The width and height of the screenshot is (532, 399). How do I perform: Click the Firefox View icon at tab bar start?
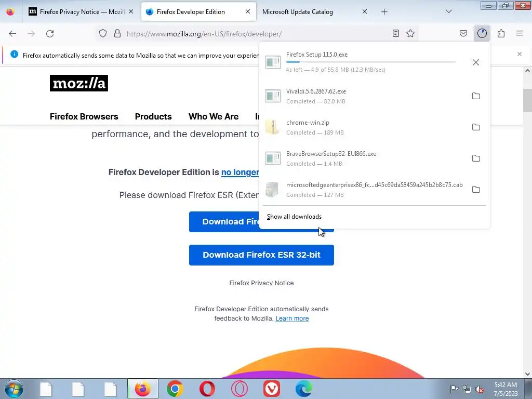coord(10,11)
